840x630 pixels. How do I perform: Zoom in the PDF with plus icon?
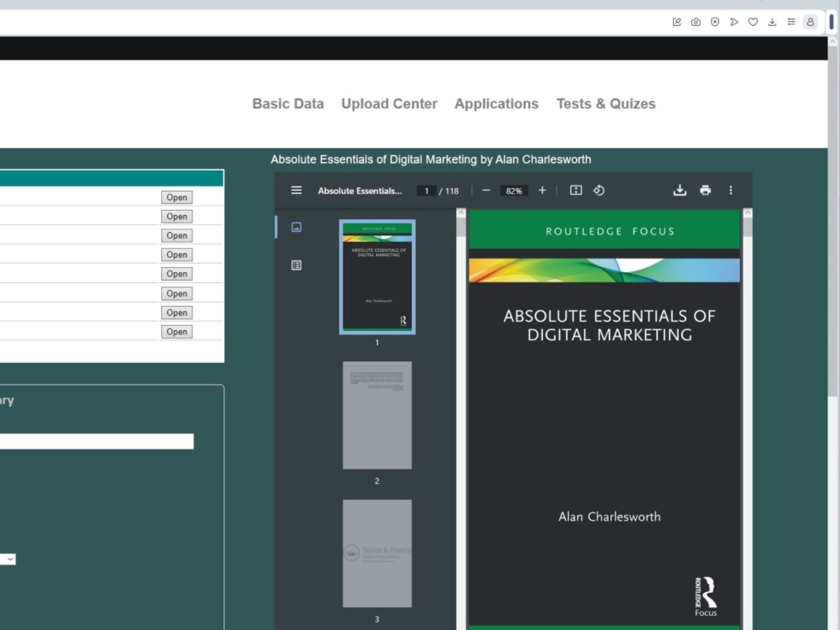[x=542, y=191]
